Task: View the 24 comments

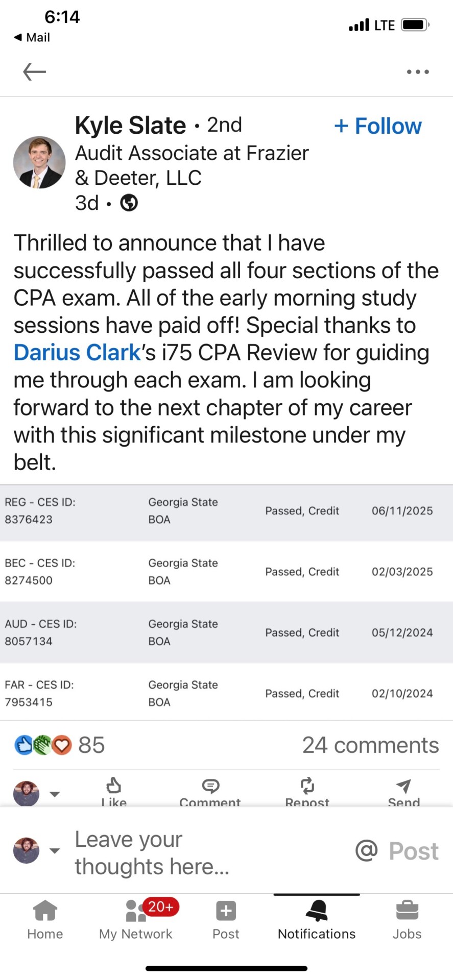Action: coord(370,745)
